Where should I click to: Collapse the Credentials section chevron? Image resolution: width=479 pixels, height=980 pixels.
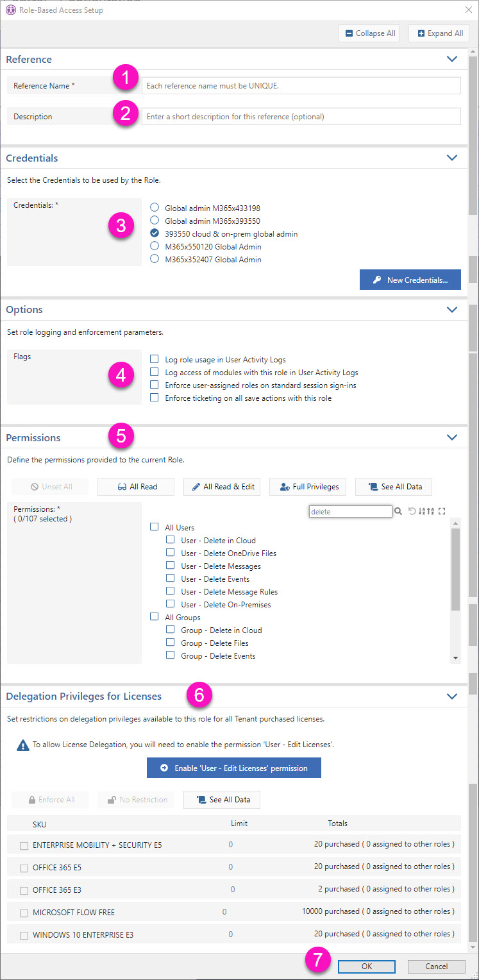452,158
